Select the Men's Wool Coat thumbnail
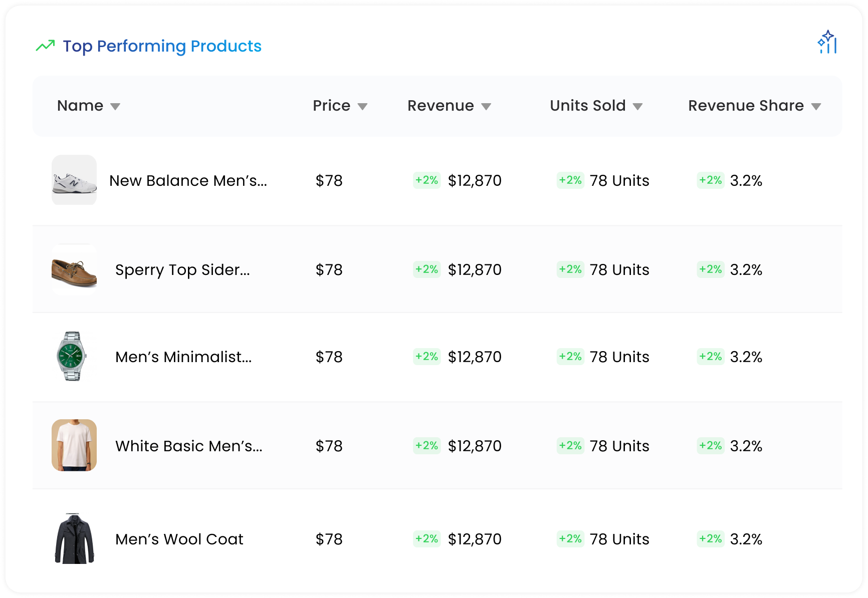 (74, 538)
